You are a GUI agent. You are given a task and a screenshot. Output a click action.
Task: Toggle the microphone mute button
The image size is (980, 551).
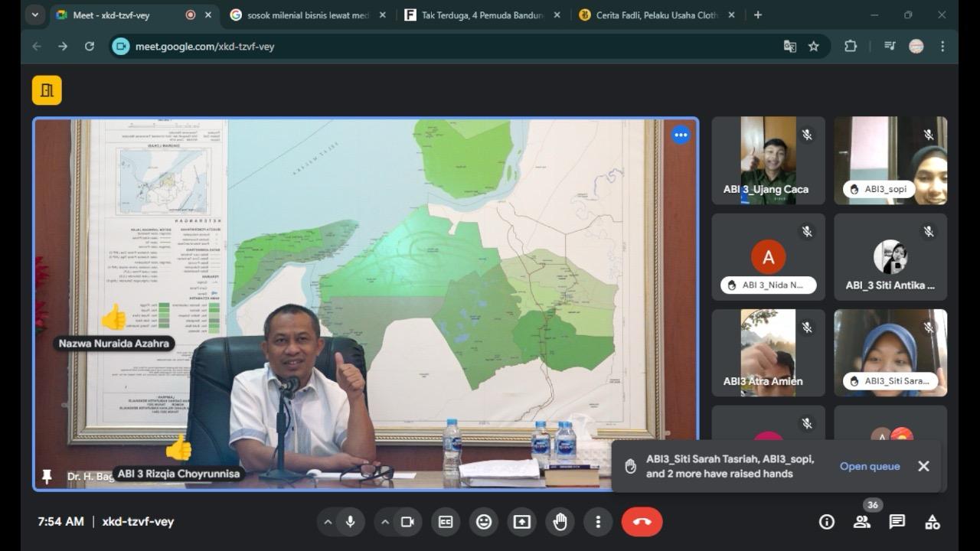click(350, 522)
